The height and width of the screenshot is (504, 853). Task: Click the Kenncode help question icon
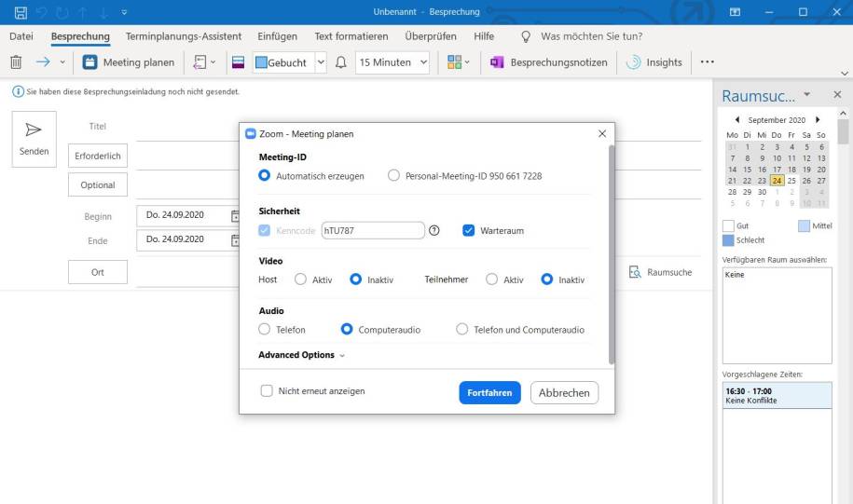click(x=434, y=230)
